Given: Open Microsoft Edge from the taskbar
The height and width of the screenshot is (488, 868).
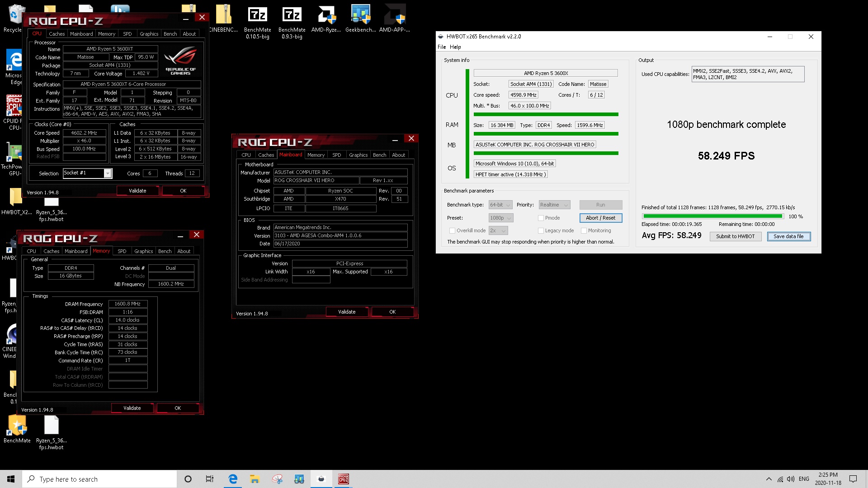Looking at the screenshot, I should click(x=233, y=479).
